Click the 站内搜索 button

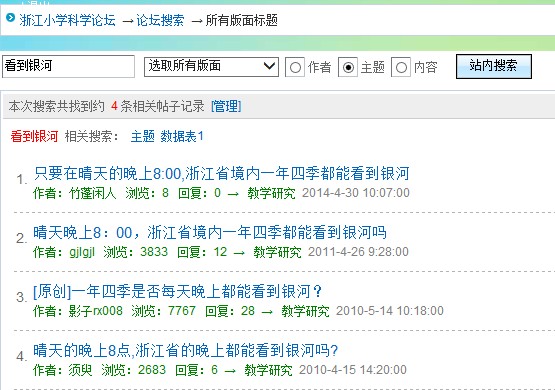click(494, 66)
